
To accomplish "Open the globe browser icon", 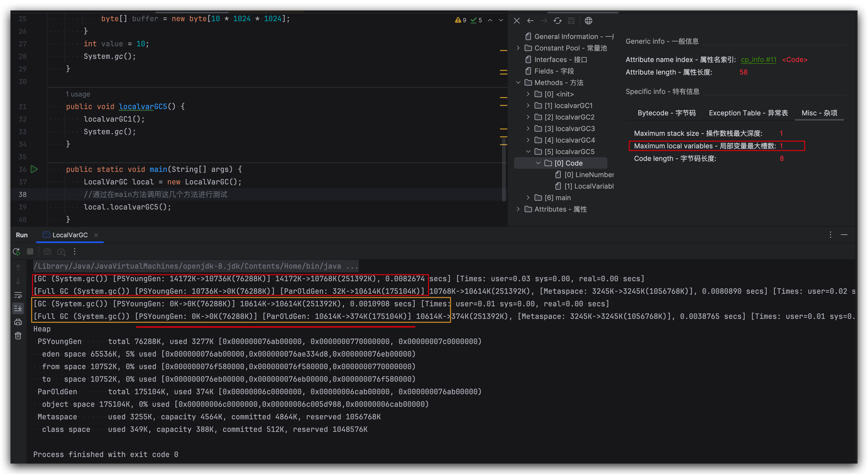I will click(x=588, y=21).
